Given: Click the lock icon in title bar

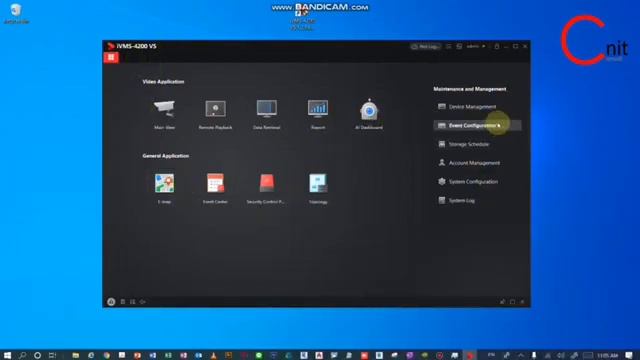Looking at the screenshot, I should (x=497, y=47).
